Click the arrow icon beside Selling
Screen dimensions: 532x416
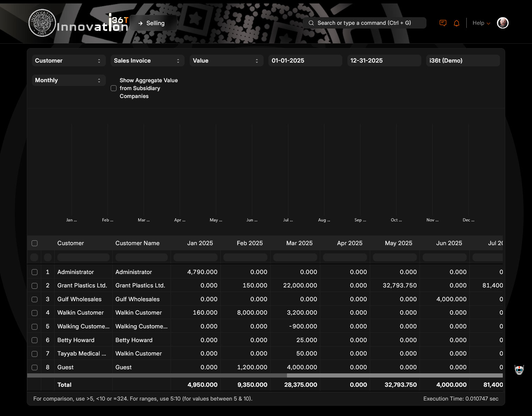(x=140, y=23)
